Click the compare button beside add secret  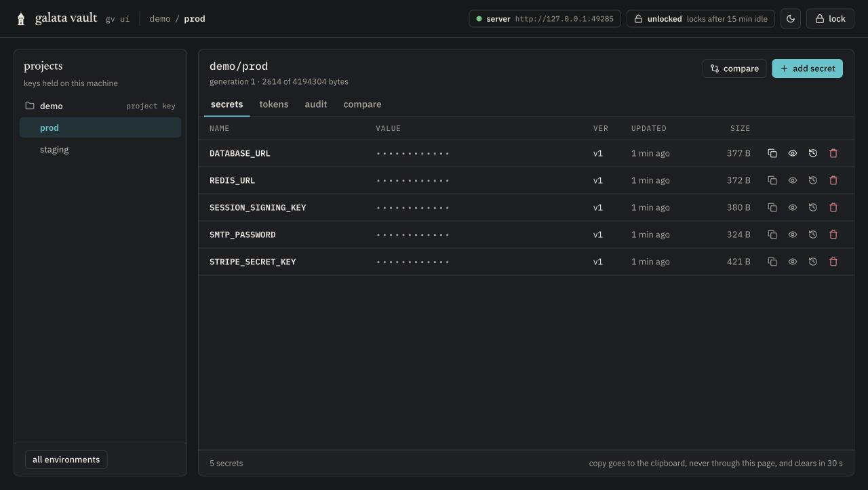click(x=734, y=68)
